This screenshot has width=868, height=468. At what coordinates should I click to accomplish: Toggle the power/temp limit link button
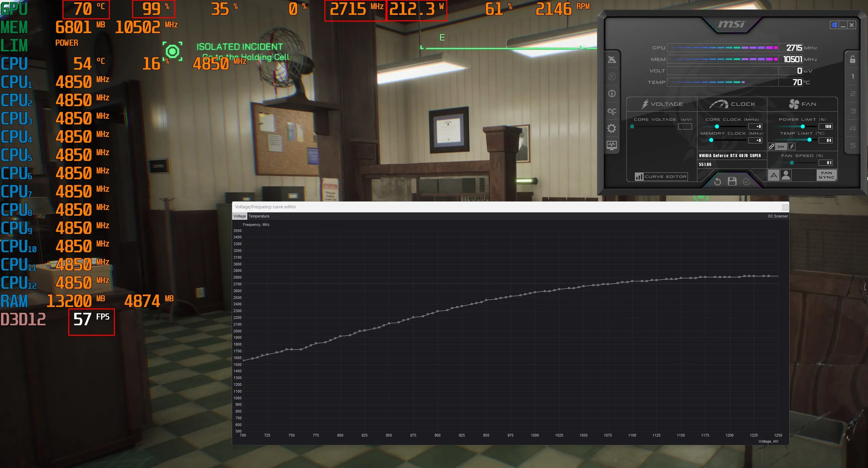(772, 146)
